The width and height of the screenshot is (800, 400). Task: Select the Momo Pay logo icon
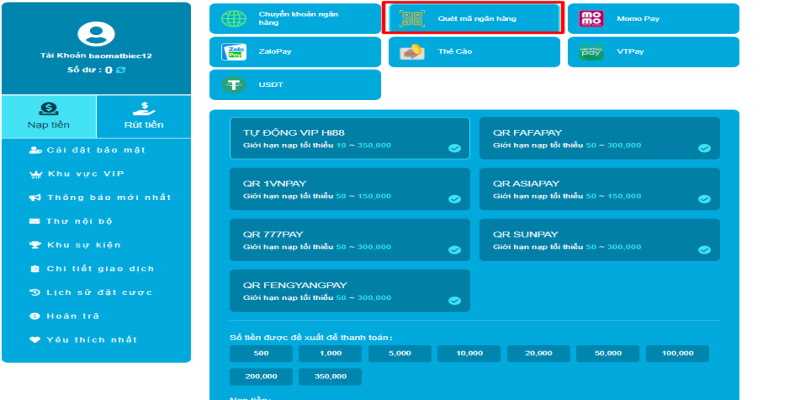(x=592, y=18)
